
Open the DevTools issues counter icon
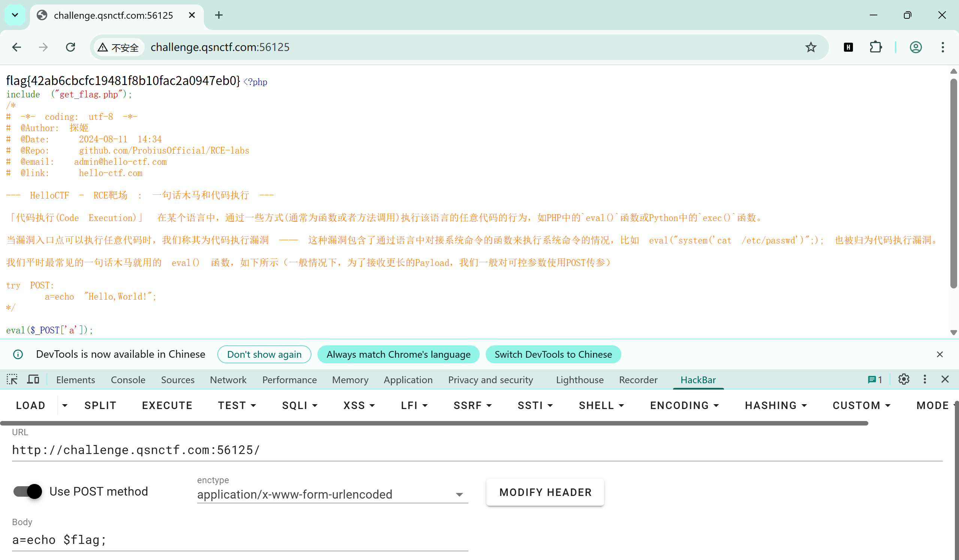(x=875, y=380)
